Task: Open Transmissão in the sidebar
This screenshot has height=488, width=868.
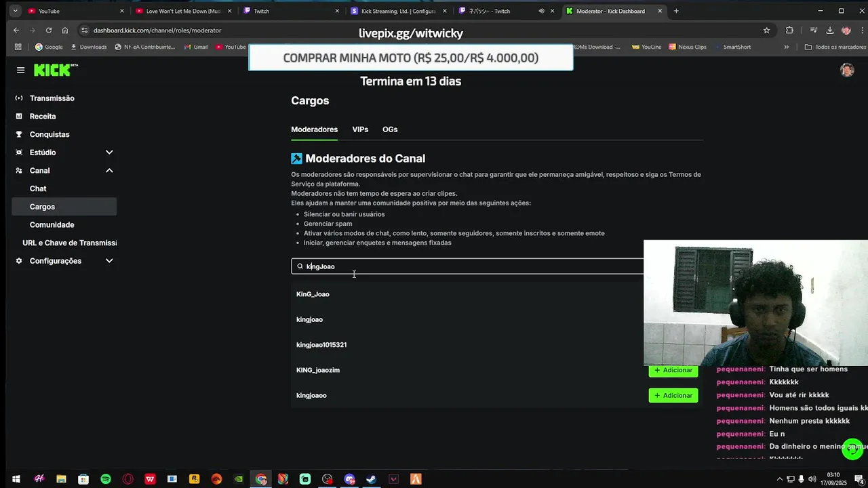Action: pyautogui.click(x=52, y=98)
